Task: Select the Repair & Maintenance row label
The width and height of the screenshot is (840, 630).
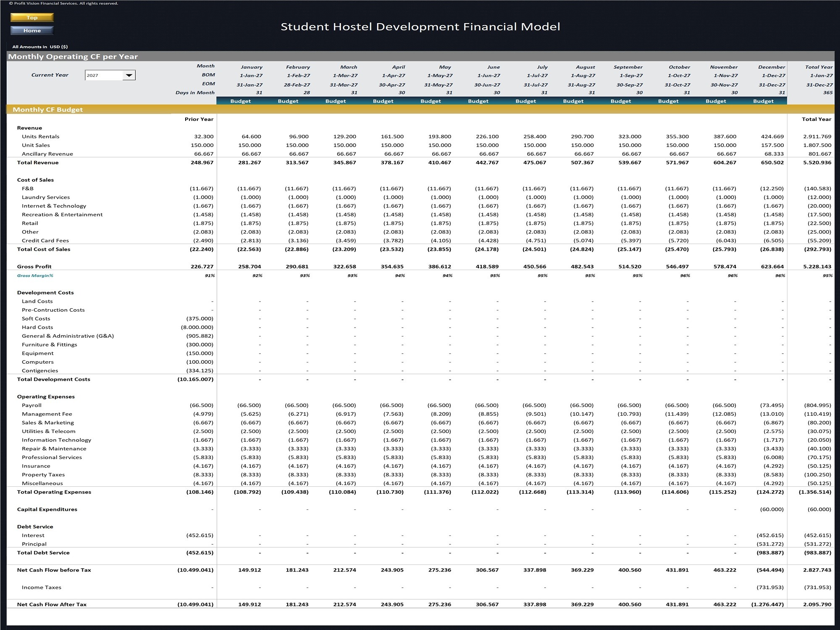Action: 54,449
